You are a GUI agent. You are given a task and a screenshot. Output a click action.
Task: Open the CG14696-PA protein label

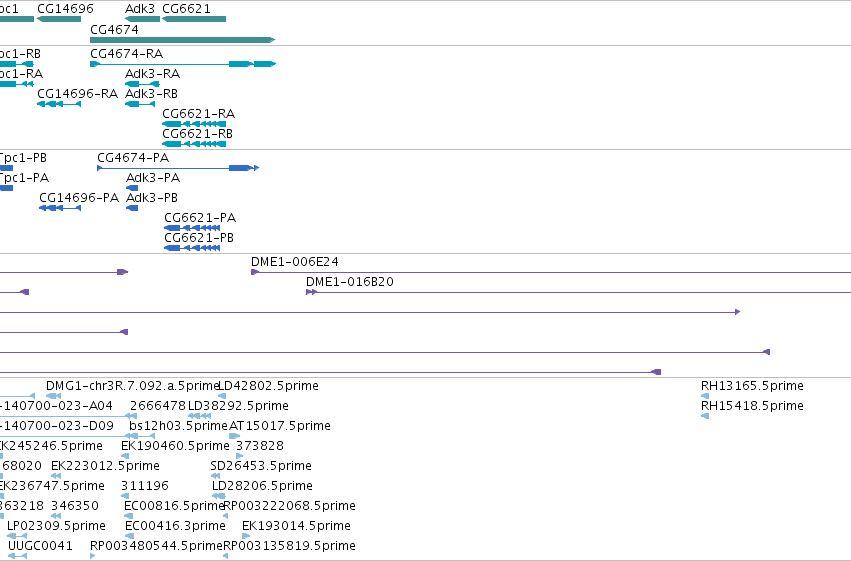coord(79,198)
